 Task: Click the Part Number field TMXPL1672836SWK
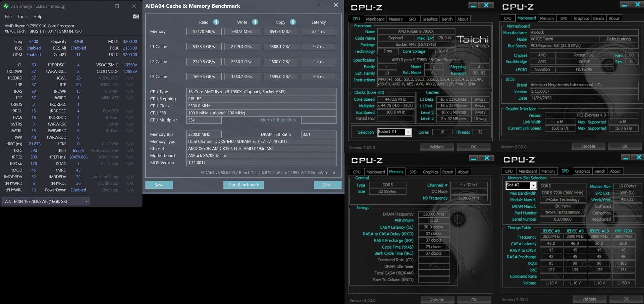[562, 213]
